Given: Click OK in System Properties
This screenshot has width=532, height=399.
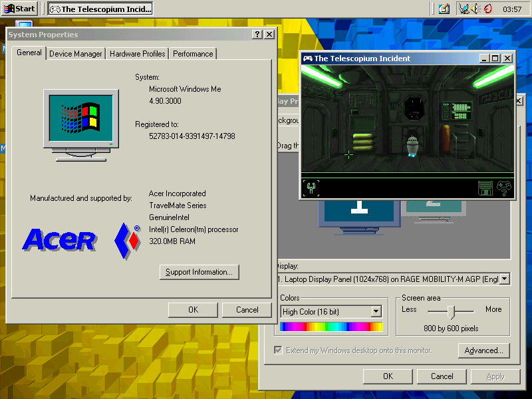Looking at the screenshot, I should [x=193, y=310].
